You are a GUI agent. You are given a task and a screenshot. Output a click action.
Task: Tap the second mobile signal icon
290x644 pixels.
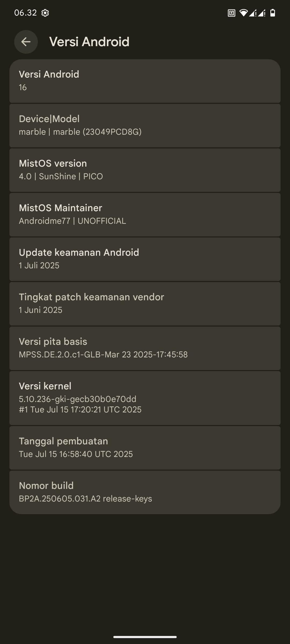[262, 13]
